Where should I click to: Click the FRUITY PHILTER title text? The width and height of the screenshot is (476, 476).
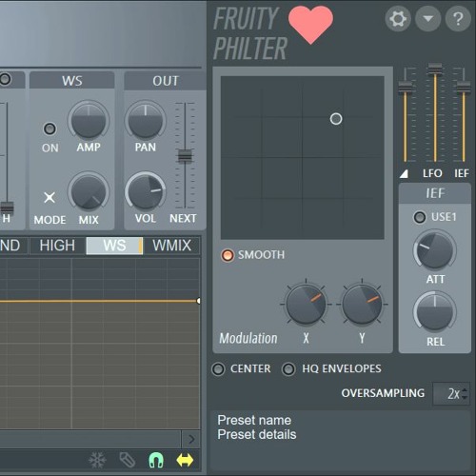[249, 33]
